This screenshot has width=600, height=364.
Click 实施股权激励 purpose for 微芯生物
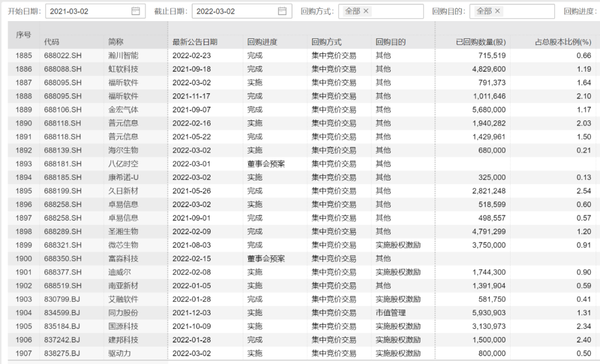pos(398,245)
